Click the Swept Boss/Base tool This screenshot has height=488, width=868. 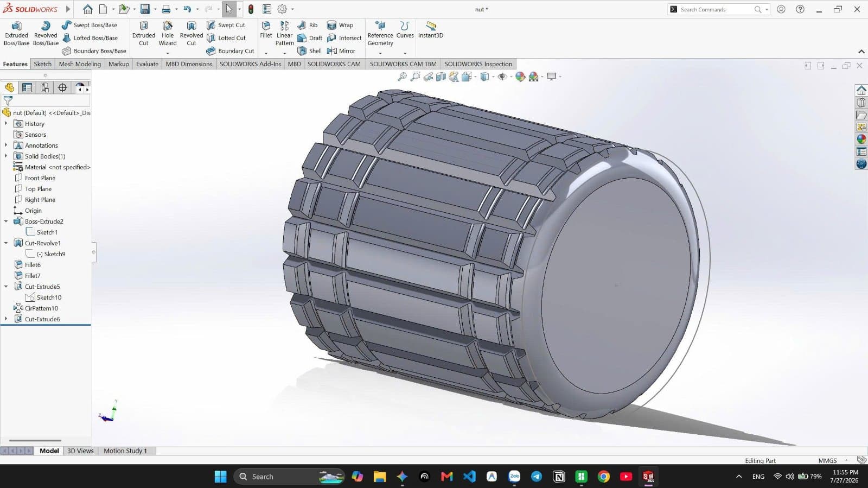tap(89, 25)
